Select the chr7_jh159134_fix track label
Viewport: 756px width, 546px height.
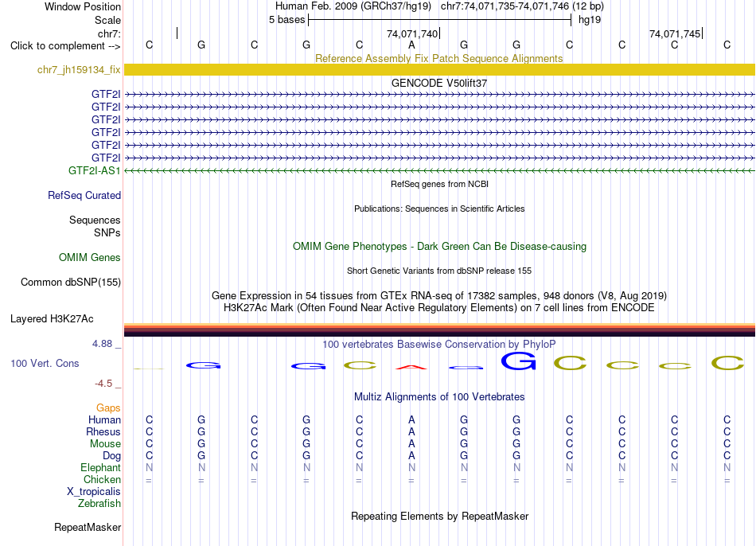(x=79, y=69)
